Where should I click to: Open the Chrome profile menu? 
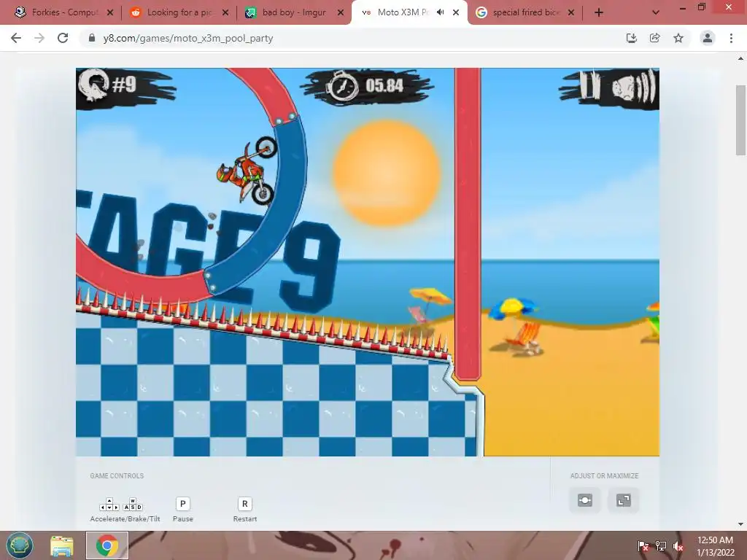(708, 38)
